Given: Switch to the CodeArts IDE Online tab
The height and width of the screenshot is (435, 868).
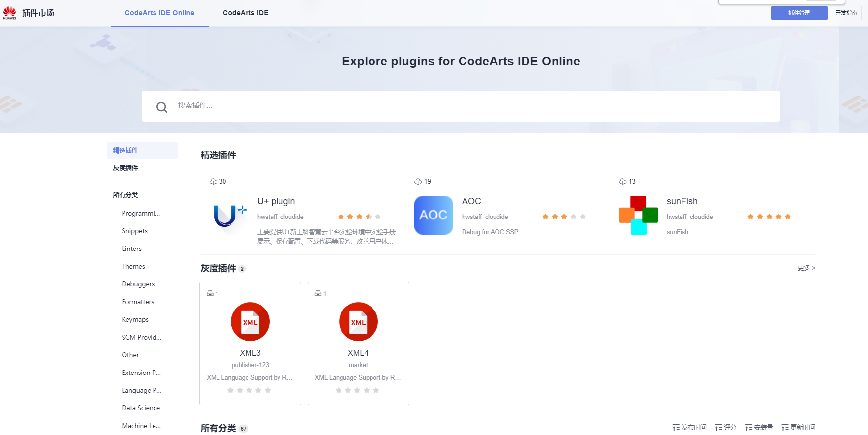Looking at the screenshot, I should coord(159,13).
